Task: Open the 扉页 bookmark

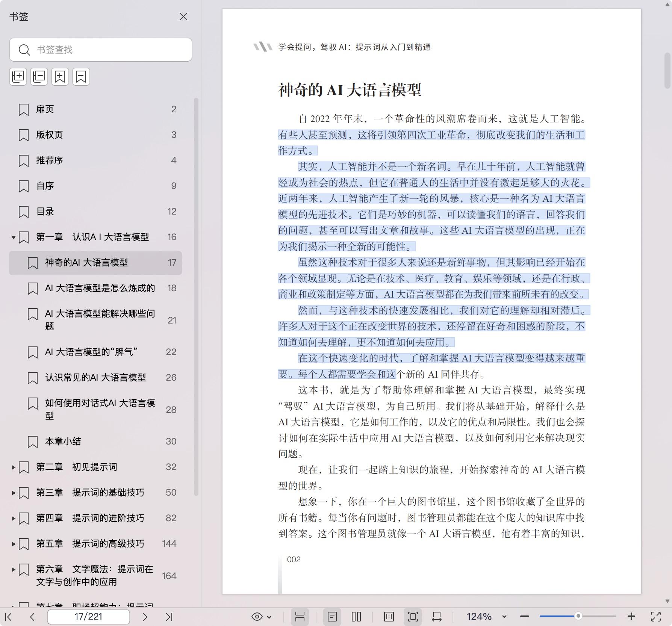Action: click(95, 109)
